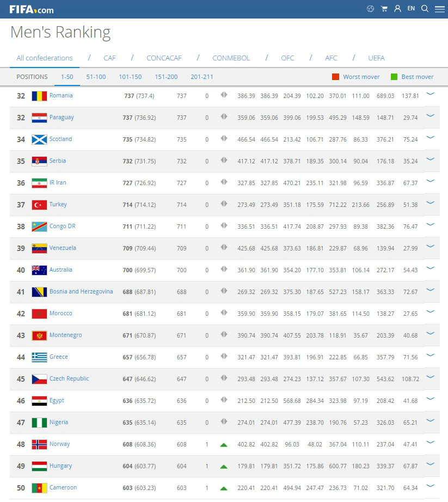Switch to the CONMEBOL tab
The image size is (448, 502).
pos(231,58)
